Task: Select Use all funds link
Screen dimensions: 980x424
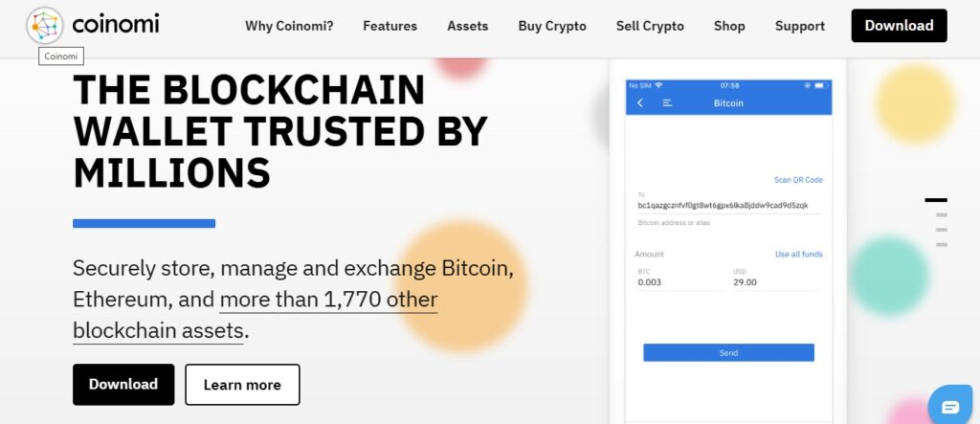Action: 798,254
